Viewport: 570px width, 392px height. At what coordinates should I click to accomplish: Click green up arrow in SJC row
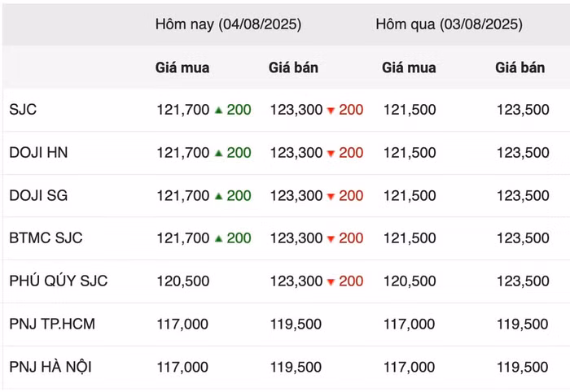218,110
